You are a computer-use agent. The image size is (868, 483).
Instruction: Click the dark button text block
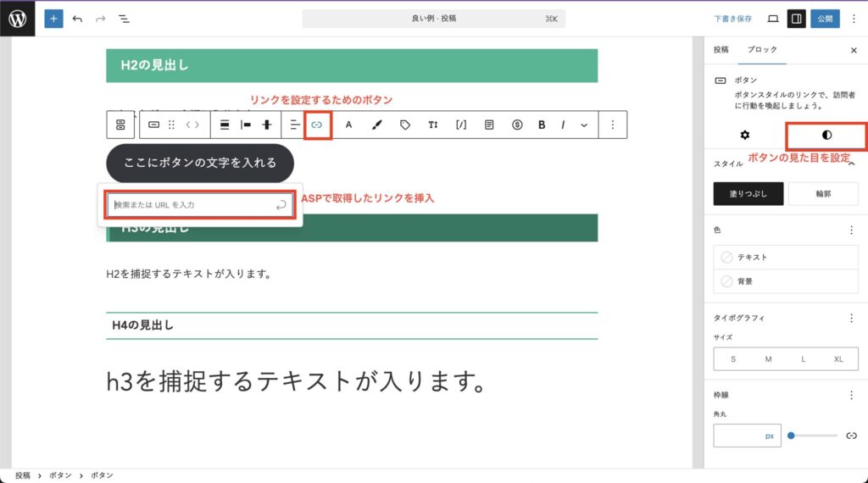[200, 164]
